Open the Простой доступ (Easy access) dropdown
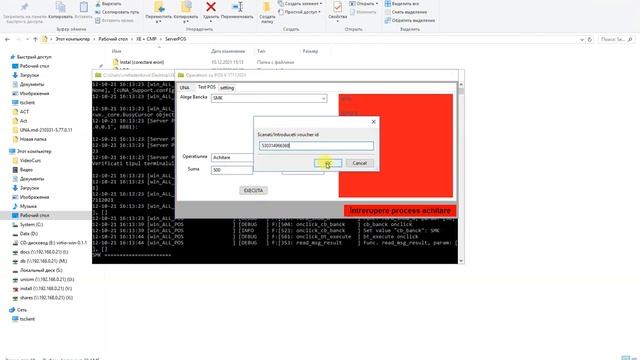The image size is (640, 360). click(300, 12)
